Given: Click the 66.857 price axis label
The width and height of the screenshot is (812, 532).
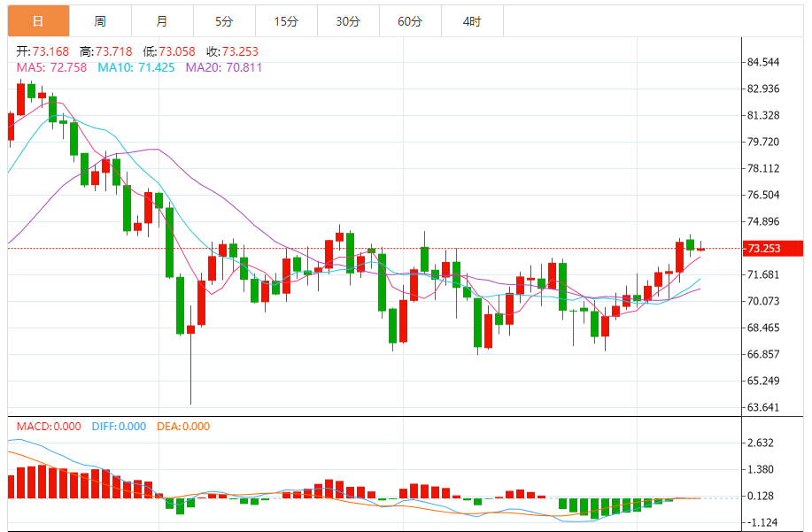Looking at the screenshot, I should [x=763, y=354].
